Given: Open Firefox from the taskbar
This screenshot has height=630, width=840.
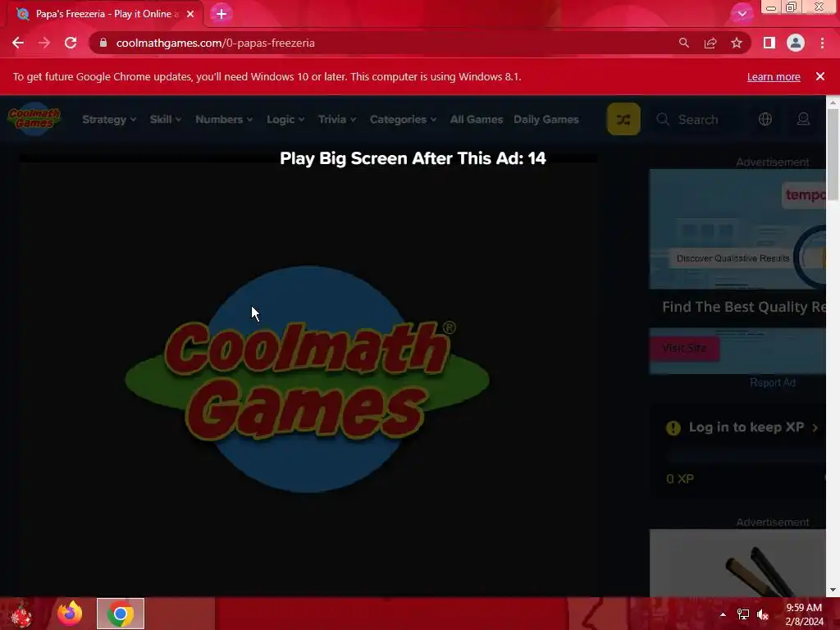Looking at the screenshot, I should (x=71, y=614).
